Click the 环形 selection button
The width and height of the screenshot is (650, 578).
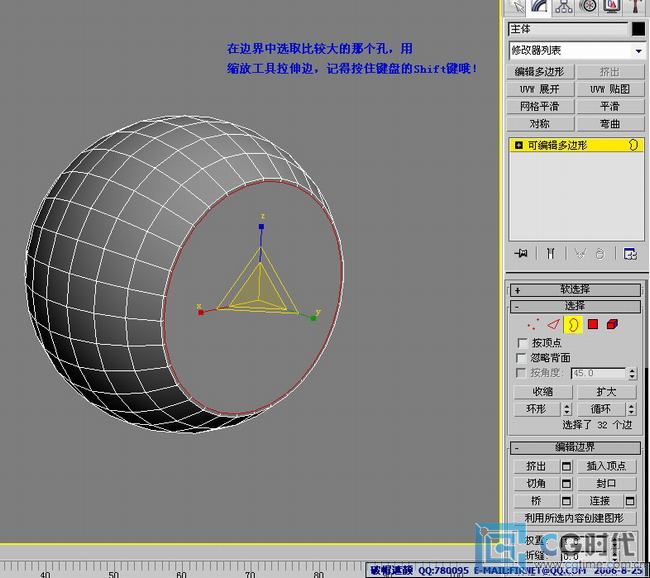(537, 409)
